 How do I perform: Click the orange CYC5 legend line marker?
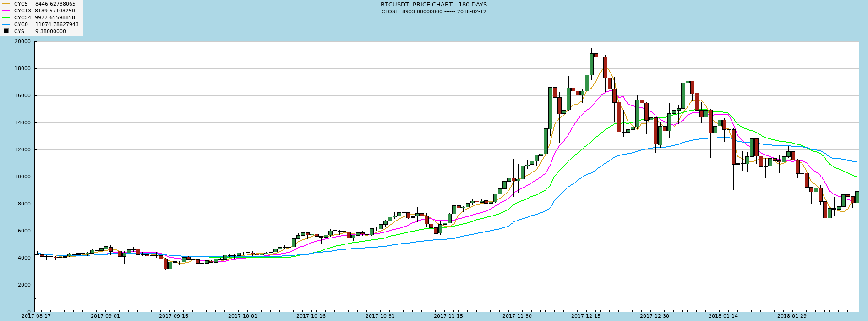[x=6, y=4]
